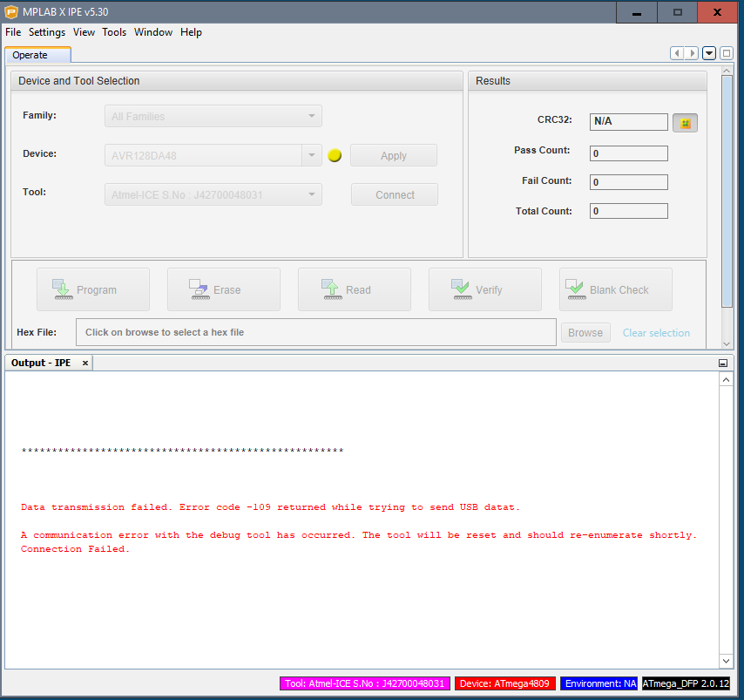Viewport: 744px width, 700px height.
Task: Click the Device and Tool Selection header
Action: pos(237,81)
